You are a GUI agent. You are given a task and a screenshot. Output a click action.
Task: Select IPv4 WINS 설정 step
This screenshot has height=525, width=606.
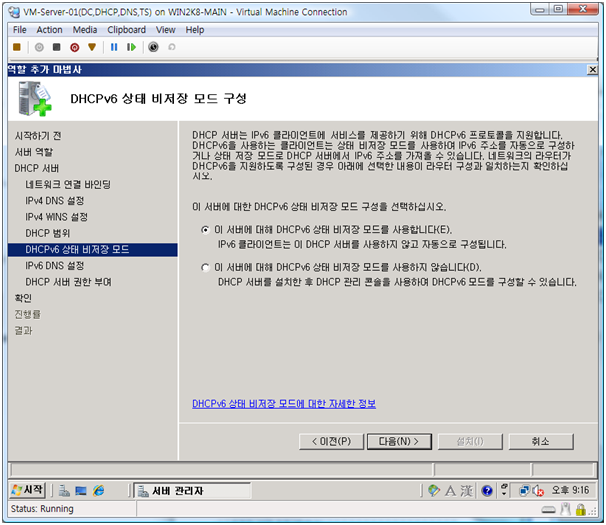(x=56, y=217)
